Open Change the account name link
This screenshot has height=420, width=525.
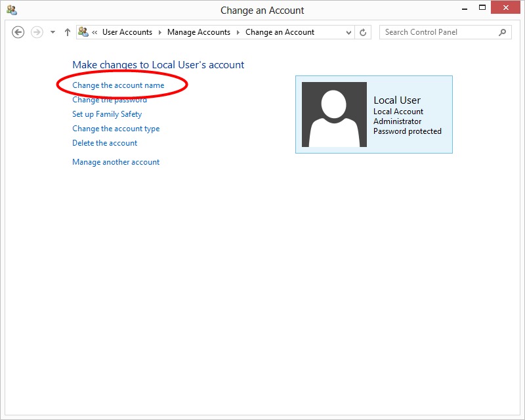(x=118, y=85)
